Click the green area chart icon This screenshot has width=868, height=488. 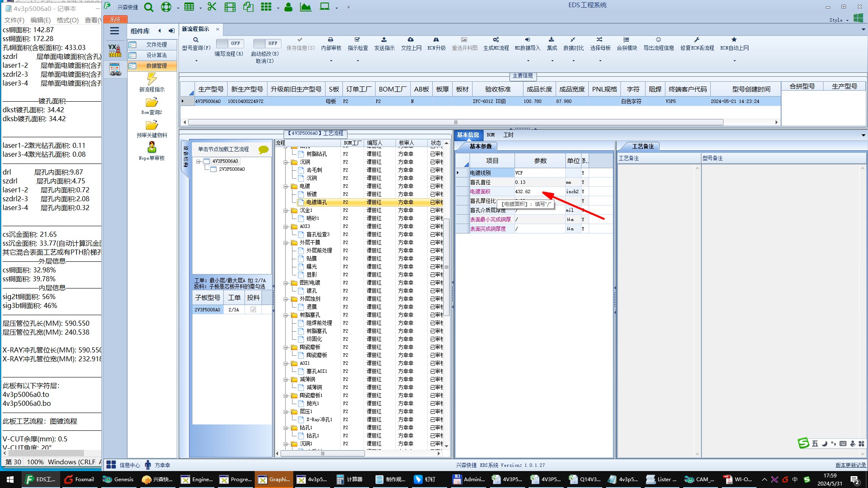tap(306, 7)
